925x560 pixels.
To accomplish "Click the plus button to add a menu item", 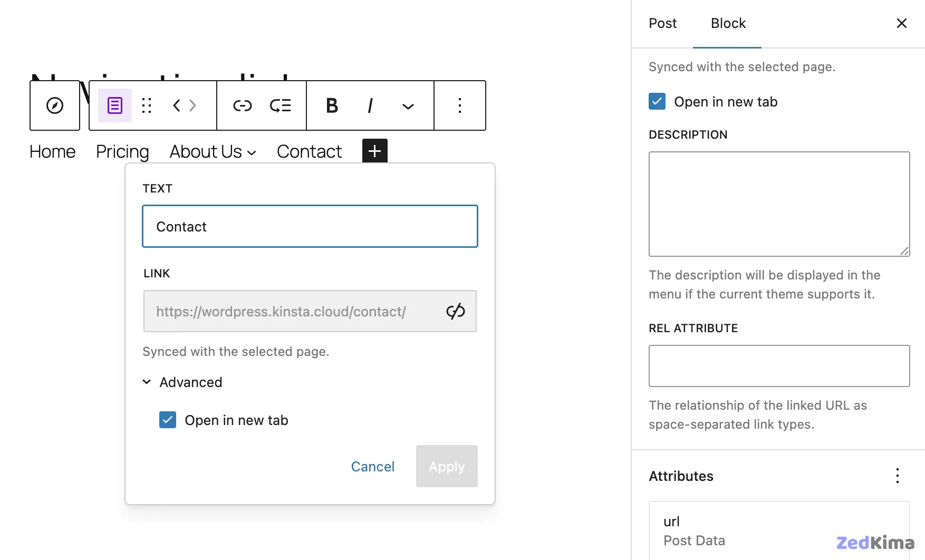I will [374, 151].
